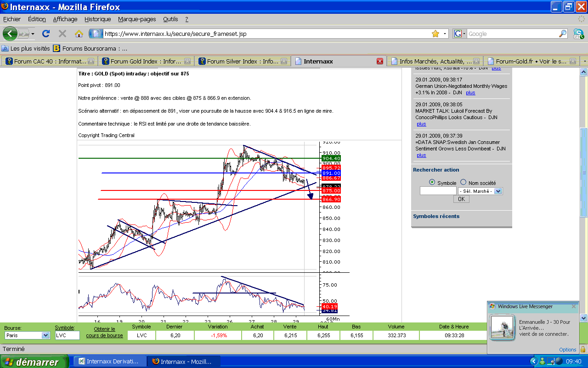
Task: Click the taskbar clock 09:40
Action: tap(573, 362)
